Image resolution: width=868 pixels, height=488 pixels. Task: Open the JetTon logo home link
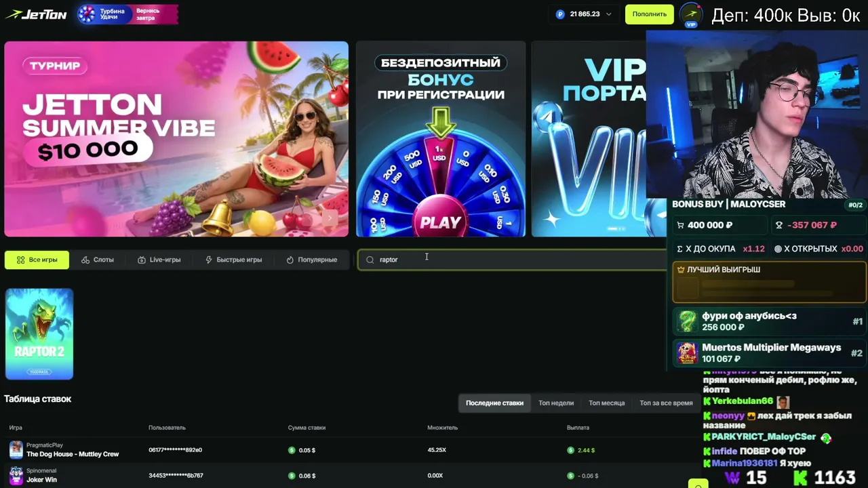pos(36,14)
